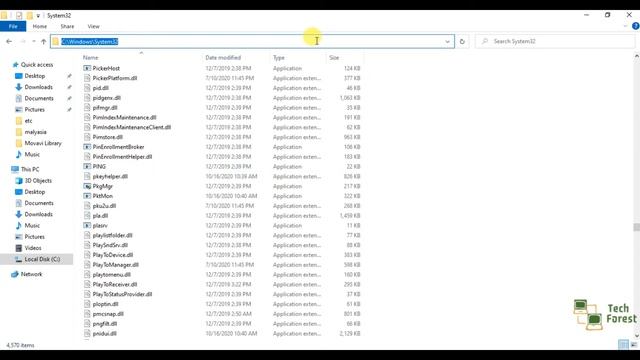Click the pla.dll file icon
Screen dimensions: 640x360
[87, 216]
